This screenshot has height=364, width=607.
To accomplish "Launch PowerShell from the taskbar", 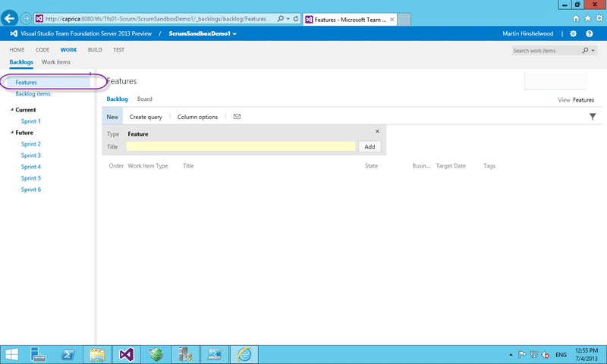I will pyautogui.click(x=68, y=354).
